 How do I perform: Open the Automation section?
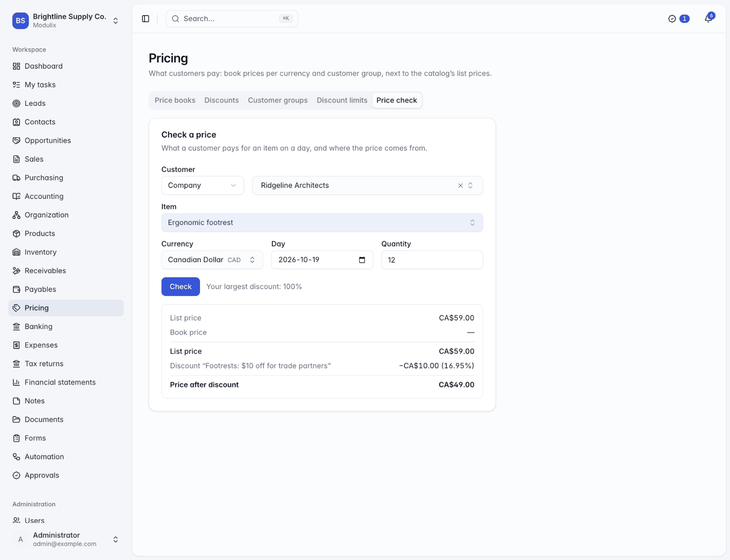click(x=66, y=457)
